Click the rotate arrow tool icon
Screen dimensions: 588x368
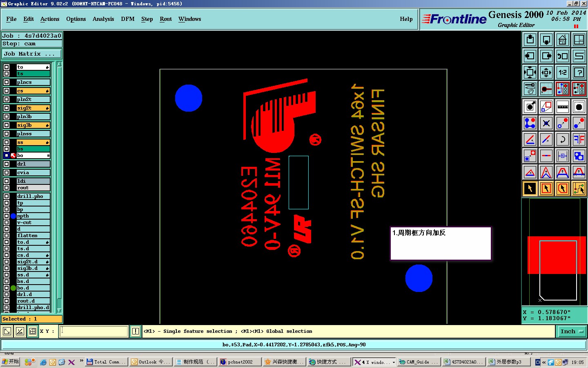pos(563,139)
